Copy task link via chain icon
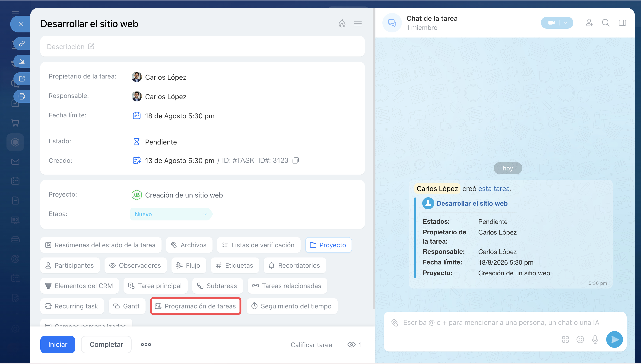 (x=22, y=44)
